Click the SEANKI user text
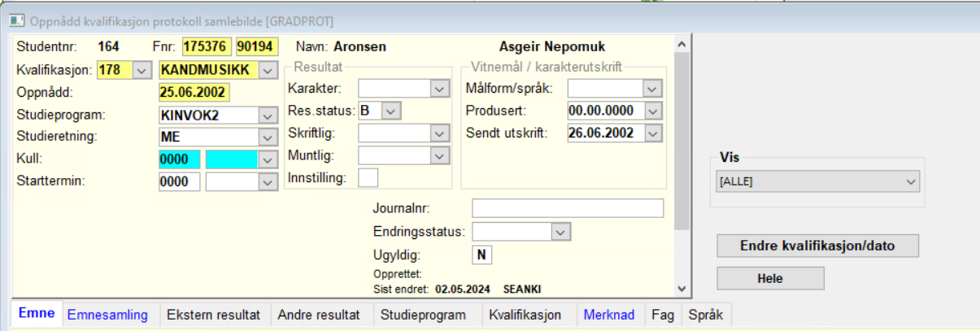 (522, 289)
